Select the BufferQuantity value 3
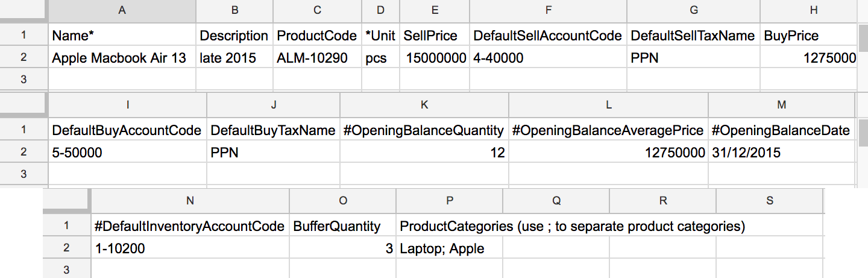868x278 pixels. (342, 248)
